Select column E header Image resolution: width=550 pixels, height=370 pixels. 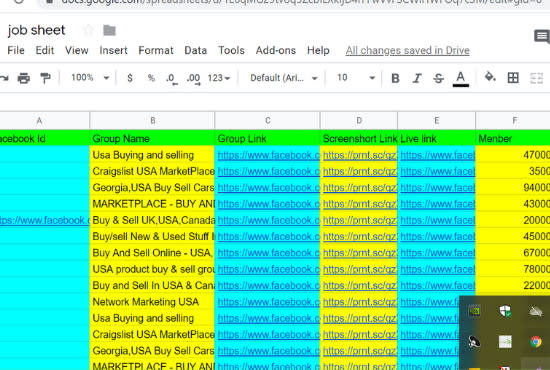[436, 121]
